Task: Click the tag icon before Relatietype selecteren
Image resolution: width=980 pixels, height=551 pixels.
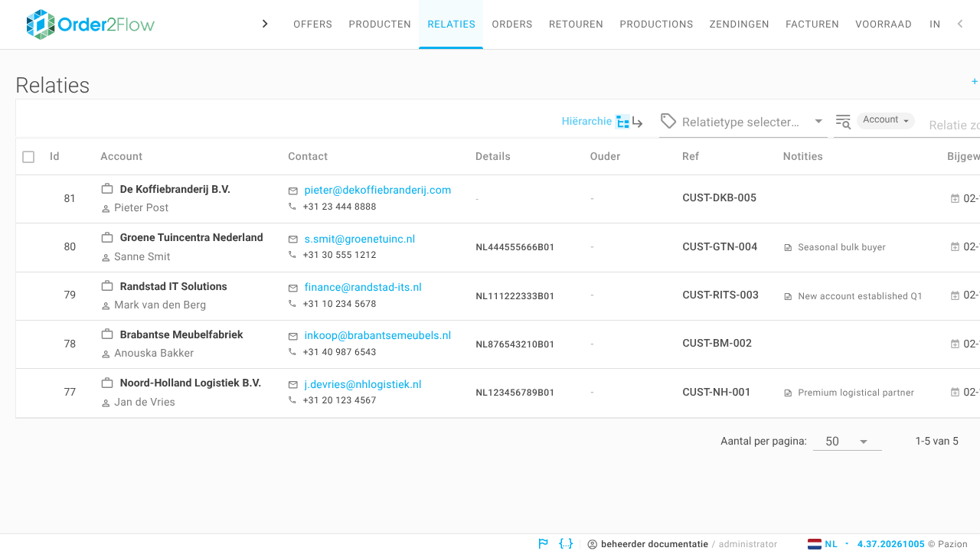Action: click(x=668, y=121)
